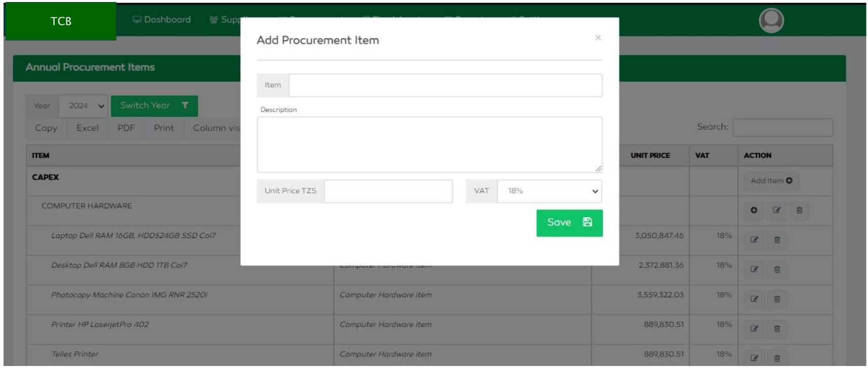Save the procurement item
The height and width of the screenshot is (370, 868).
tap(569, 223)
